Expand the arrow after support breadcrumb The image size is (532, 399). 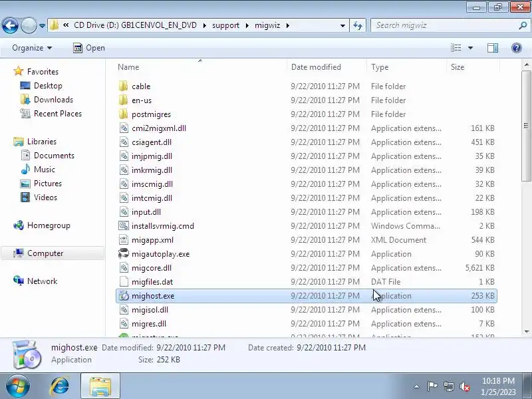[x=247, y=25]
